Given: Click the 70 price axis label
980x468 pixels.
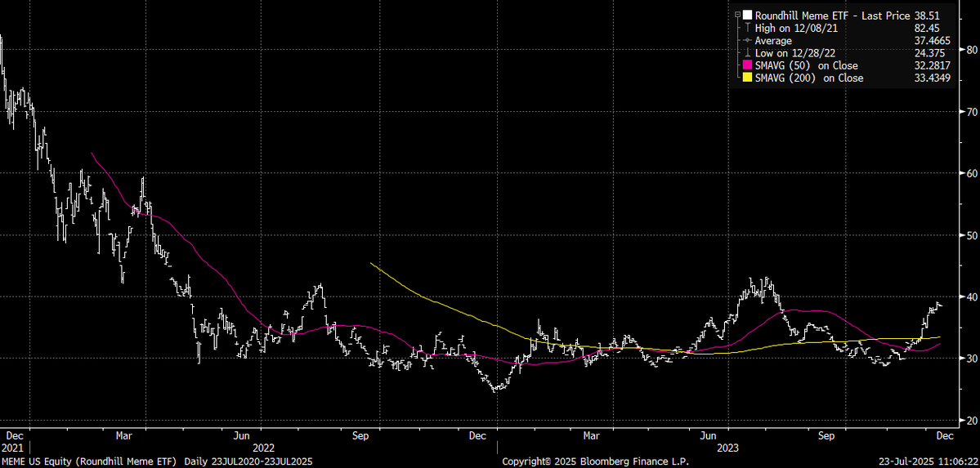Looking at the screenshot, I should pos(971,112).
